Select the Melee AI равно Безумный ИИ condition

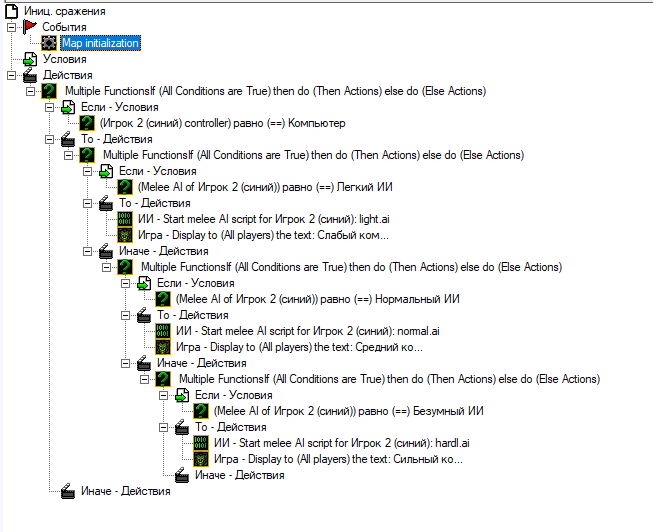click(349, 411)
